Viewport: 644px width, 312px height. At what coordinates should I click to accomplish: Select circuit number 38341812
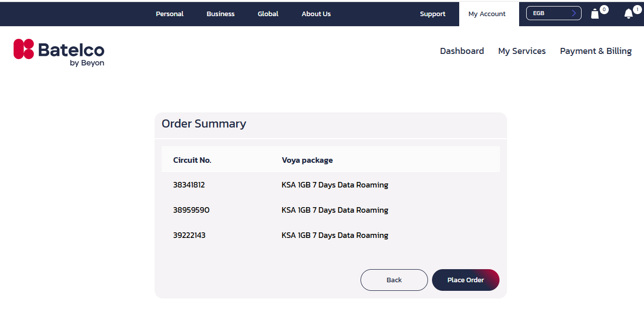coord(189,185)
